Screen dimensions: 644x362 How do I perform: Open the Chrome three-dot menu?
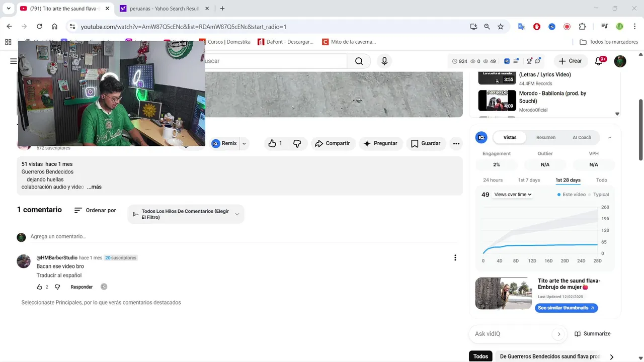634,27
